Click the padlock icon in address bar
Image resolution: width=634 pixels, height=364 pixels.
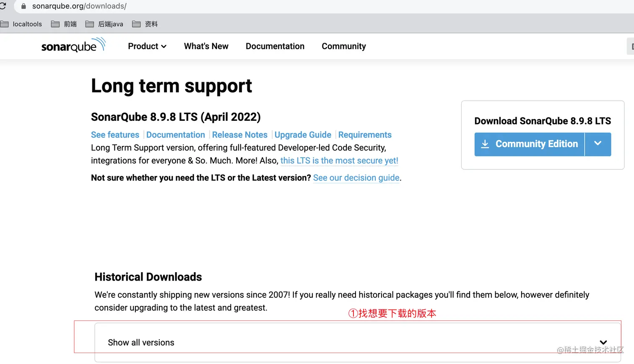[x=23, y=6]
